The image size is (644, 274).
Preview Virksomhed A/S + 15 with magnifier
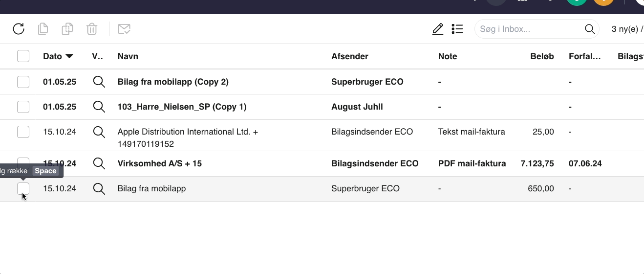[x=99, y=163]
